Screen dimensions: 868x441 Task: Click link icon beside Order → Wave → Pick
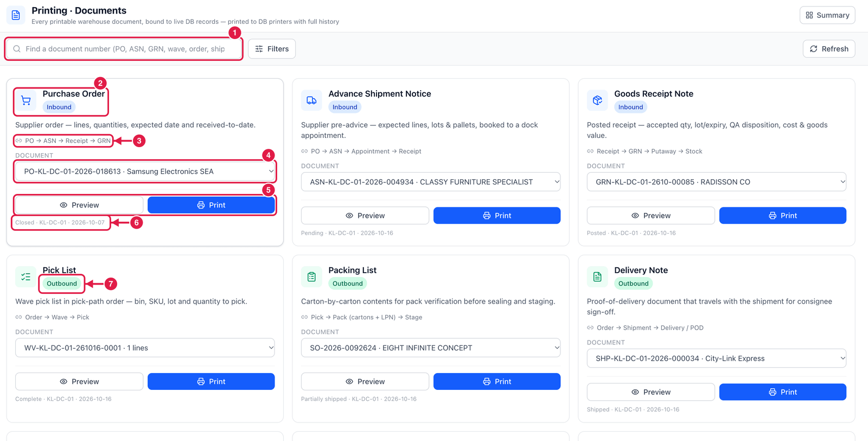[18, 317]
